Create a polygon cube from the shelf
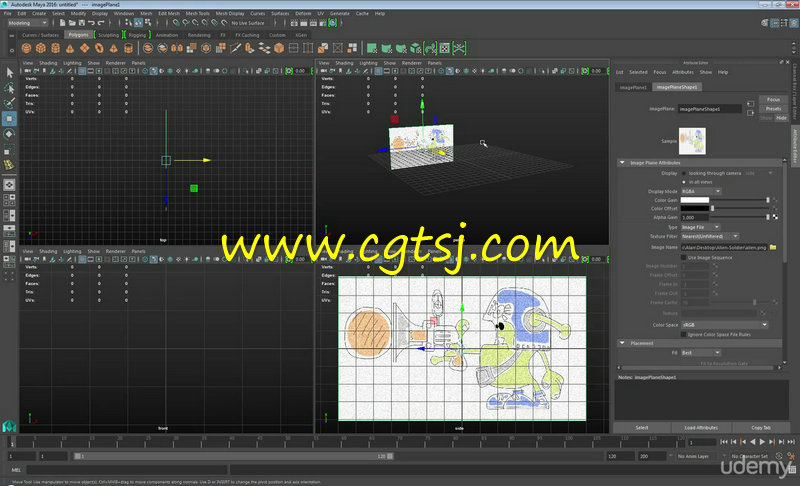This screenshot has height=486, width=800. (x=41, y=48)
